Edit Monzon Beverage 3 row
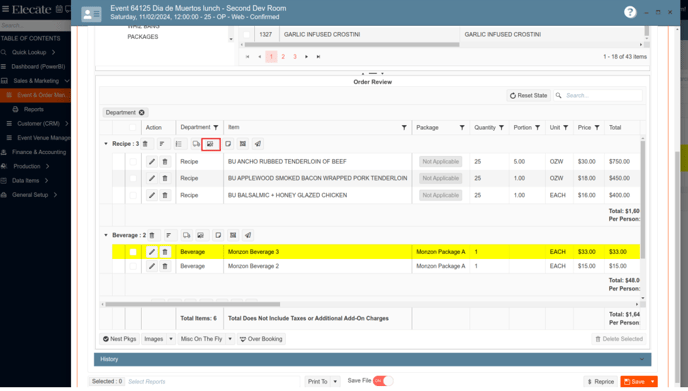688x391 pixels. click(151, 252)
